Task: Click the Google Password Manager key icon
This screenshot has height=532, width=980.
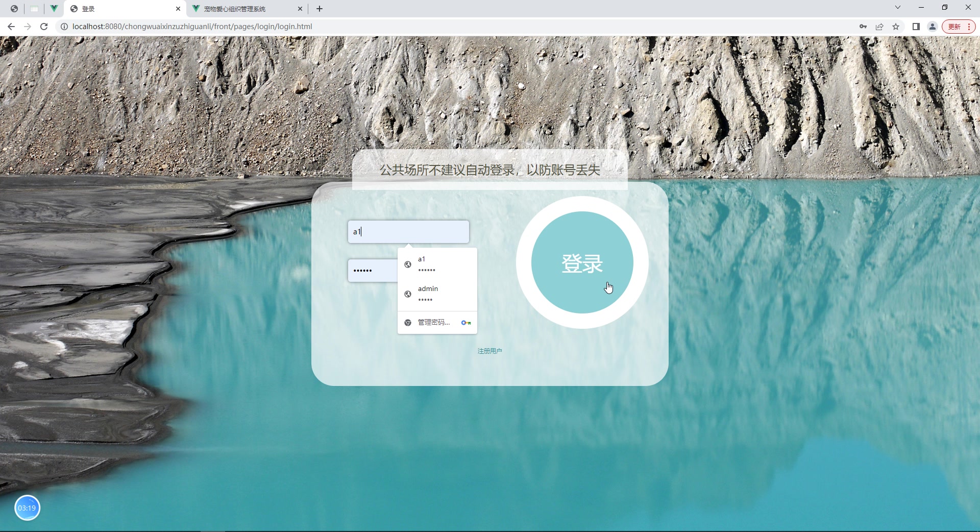Action: point(465,322)
